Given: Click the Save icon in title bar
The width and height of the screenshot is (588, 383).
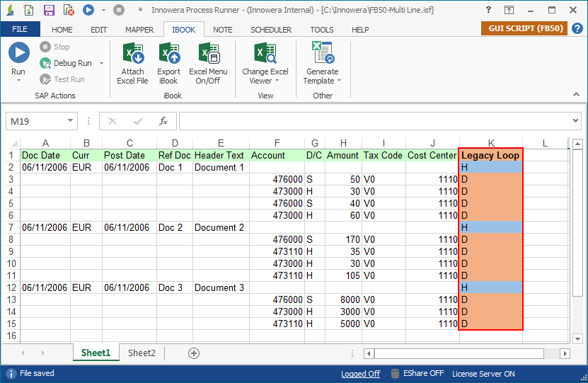Looking at the screenshot, I should (49, 10).
